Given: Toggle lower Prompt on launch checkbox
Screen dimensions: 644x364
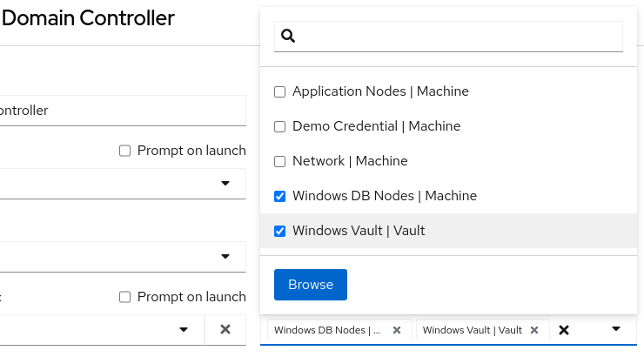Looking at the screenshot, I should [124, 297].
